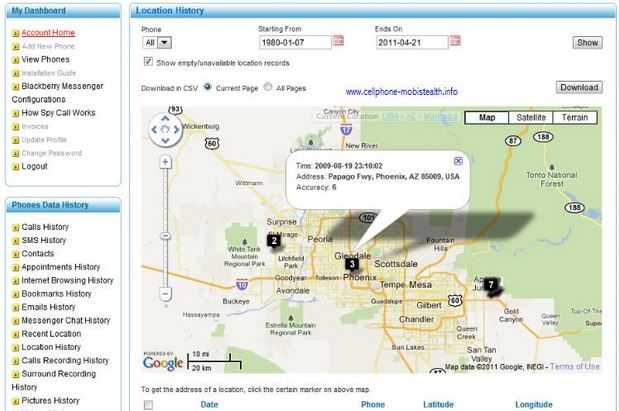Open Appointments History

coord(61,267)
